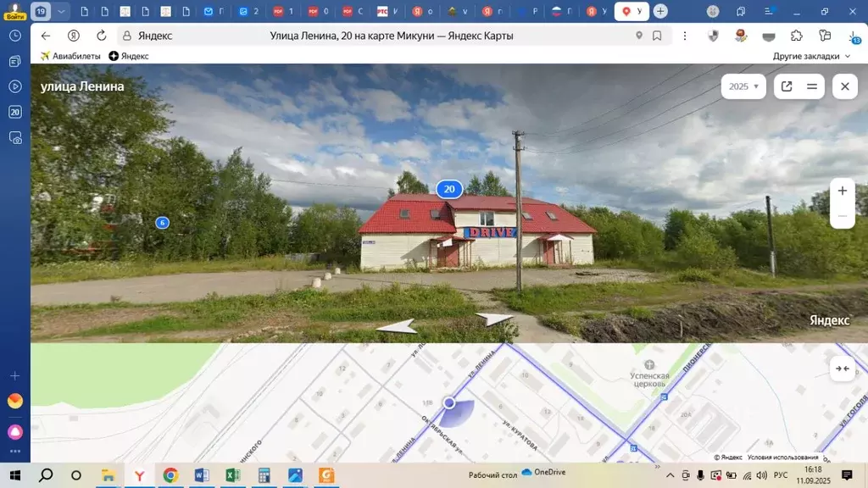Open history icon in left sidebar
868x488 pixels.
coord(14,36)
